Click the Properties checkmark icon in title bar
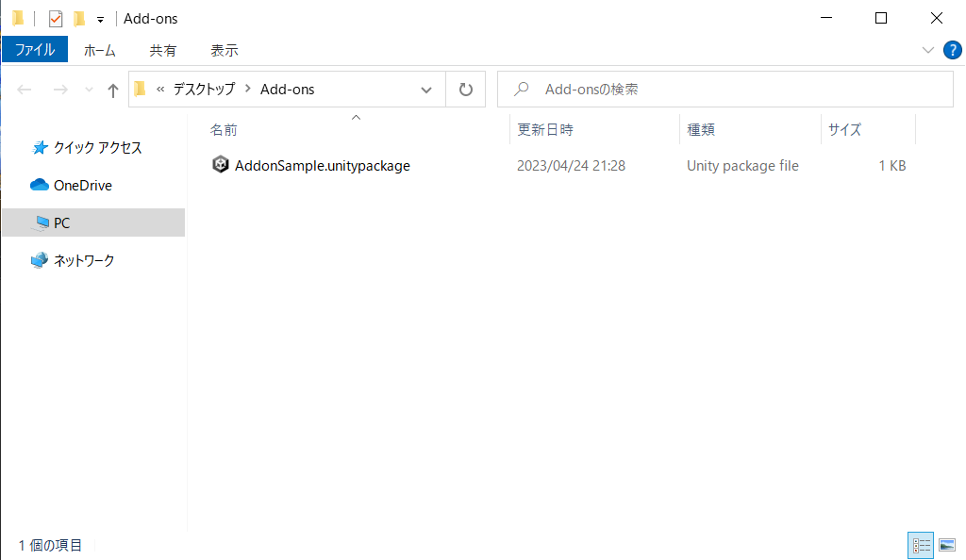Image resolution: width=966 pixels, height=560 pixels. pos(56,19)
